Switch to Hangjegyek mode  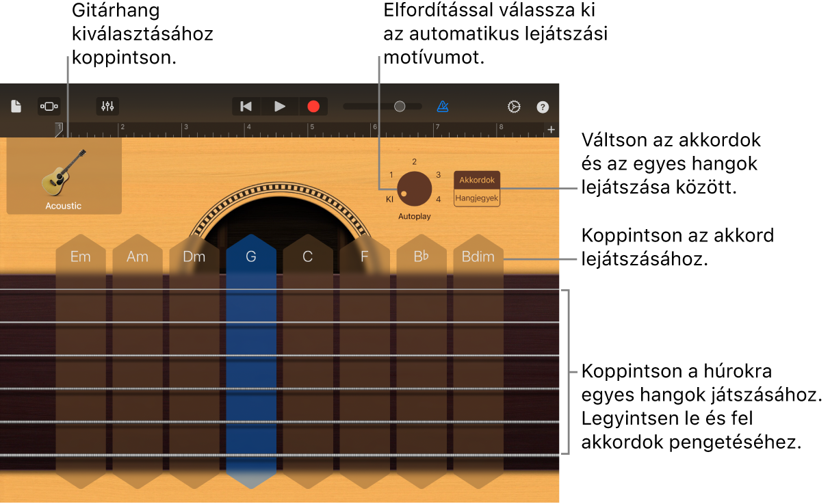click(x=477, y=198)
